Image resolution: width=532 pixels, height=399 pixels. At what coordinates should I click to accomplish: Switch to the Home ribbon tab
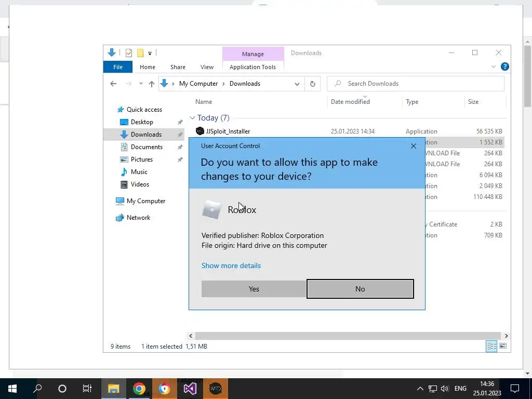pos(147,67)
